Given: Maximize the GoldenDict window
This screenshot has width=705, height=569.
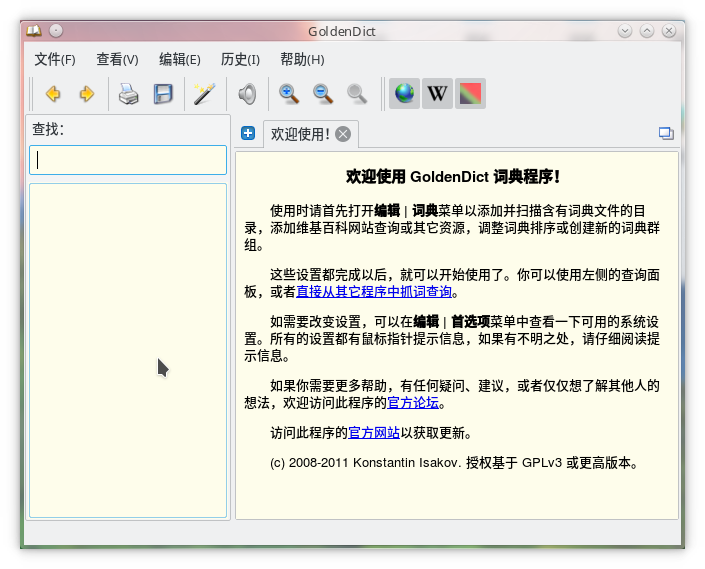Looking at the screenshot, I should pyautogui.click(x=647, y=31).
